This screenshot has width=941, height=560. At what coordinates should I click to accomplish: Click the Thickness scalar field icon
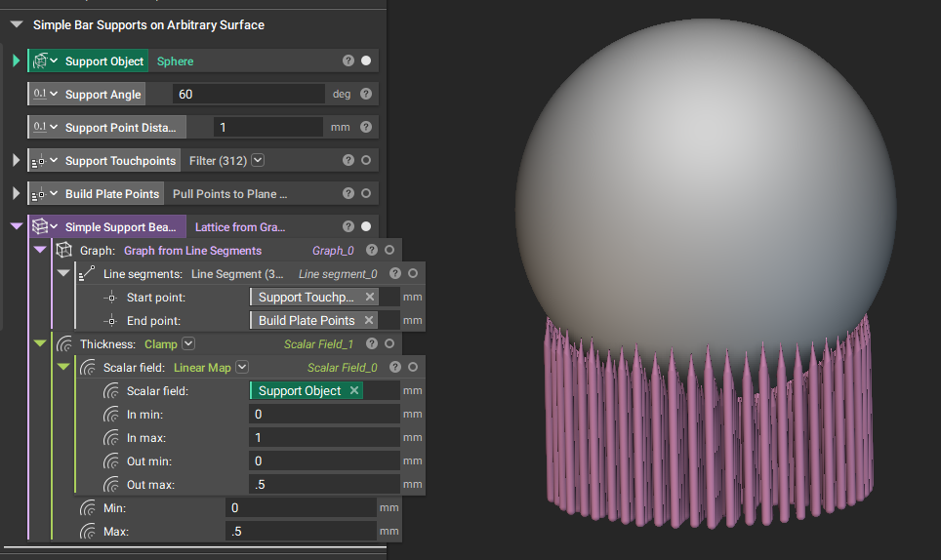[64, 344]
